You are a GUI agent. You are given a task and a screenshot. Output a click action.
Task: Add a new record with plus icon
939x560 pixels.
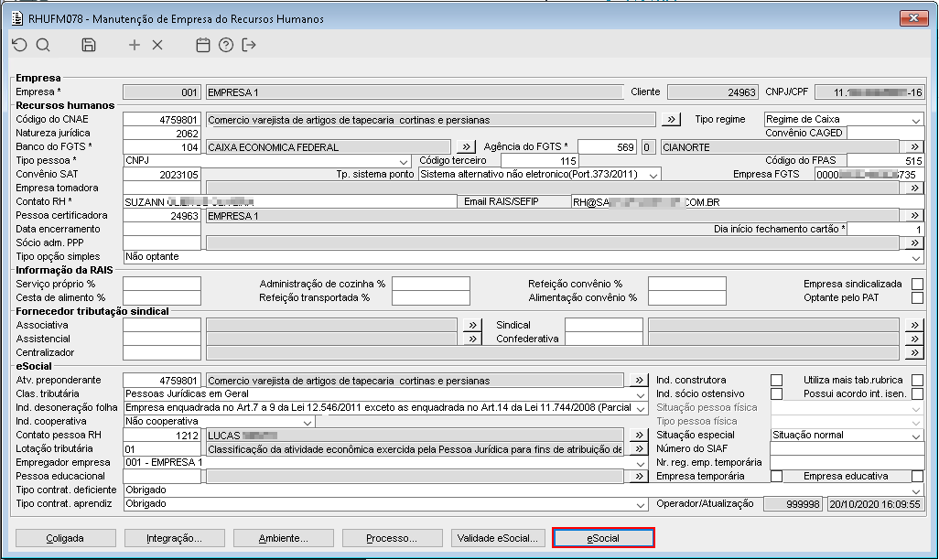tap(135, 45)
